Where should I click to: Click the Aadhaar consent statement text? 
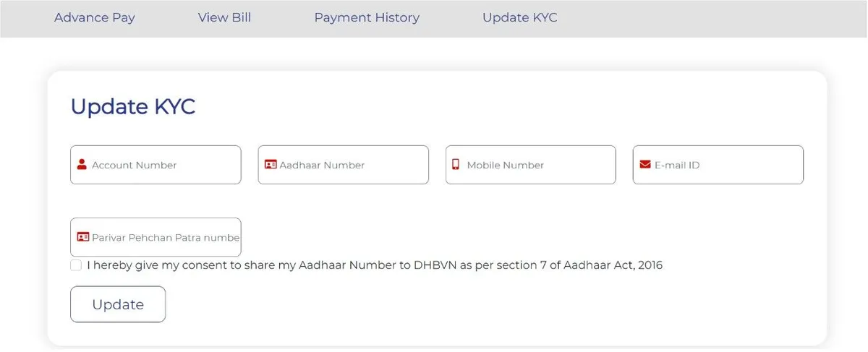click(x=375, y=265)
